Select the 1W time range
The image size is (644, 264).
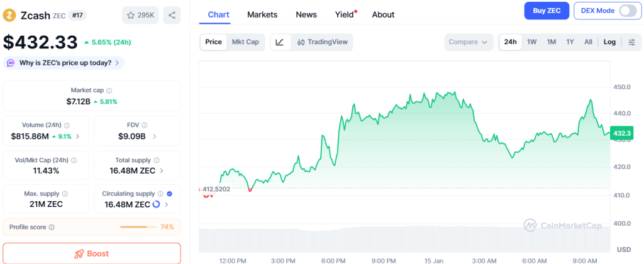531,42
